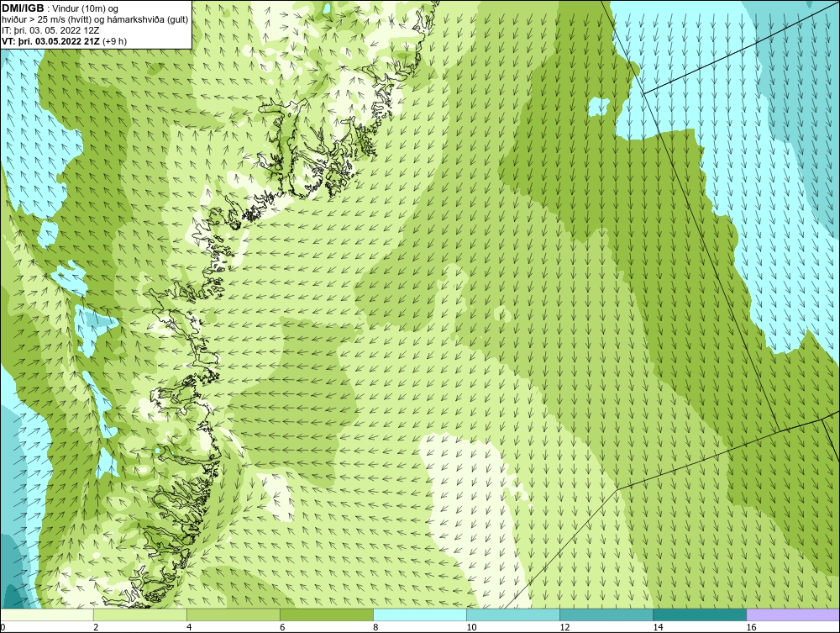This screenshot has width=840, height=633.
Task: Click the 'DMI/IGB' title text
Action: tap(23, 8)
